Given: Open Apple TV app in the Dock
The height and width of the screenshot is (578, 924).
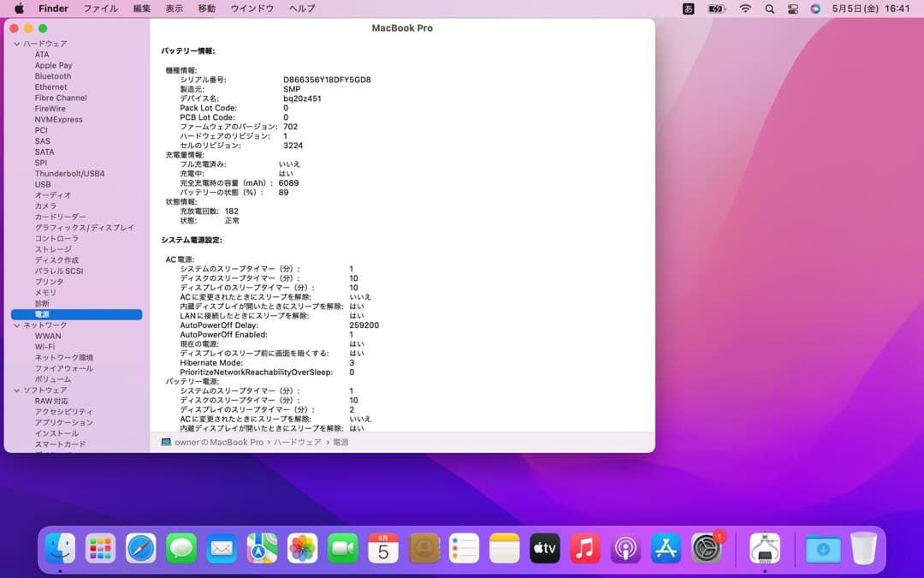Looking at the screenshot, I should (544, 549).
